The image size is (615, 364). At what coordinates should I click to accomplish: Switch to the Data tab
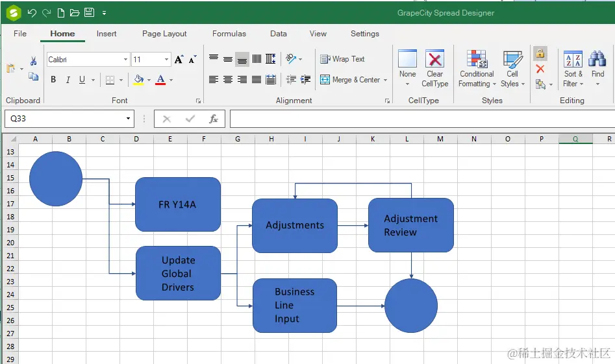279,34
